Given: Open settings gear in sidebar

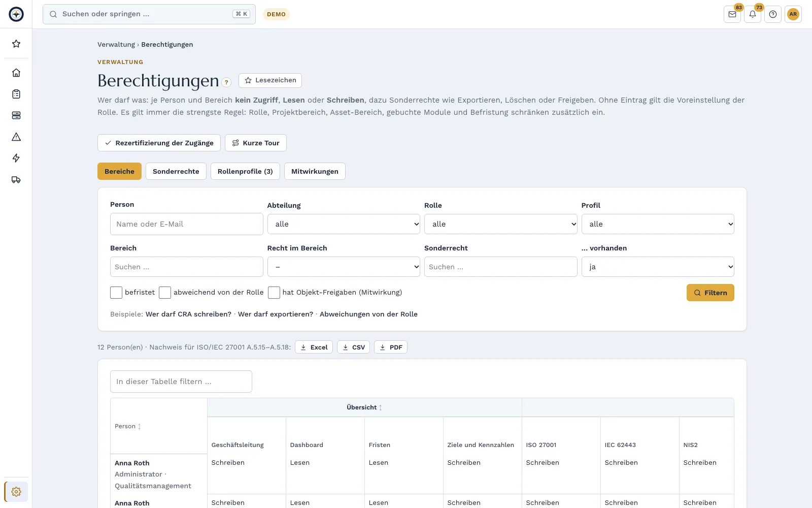Looking at the screenshot, I should coord(16,492).
